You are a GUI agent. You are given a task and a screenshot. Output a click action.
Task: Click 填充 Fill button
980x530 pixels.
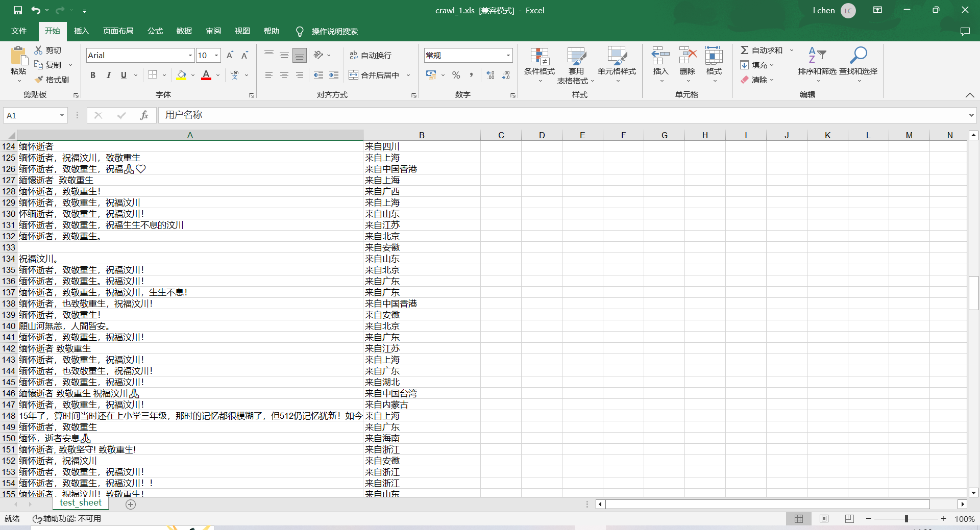click(x=757, y=65)
